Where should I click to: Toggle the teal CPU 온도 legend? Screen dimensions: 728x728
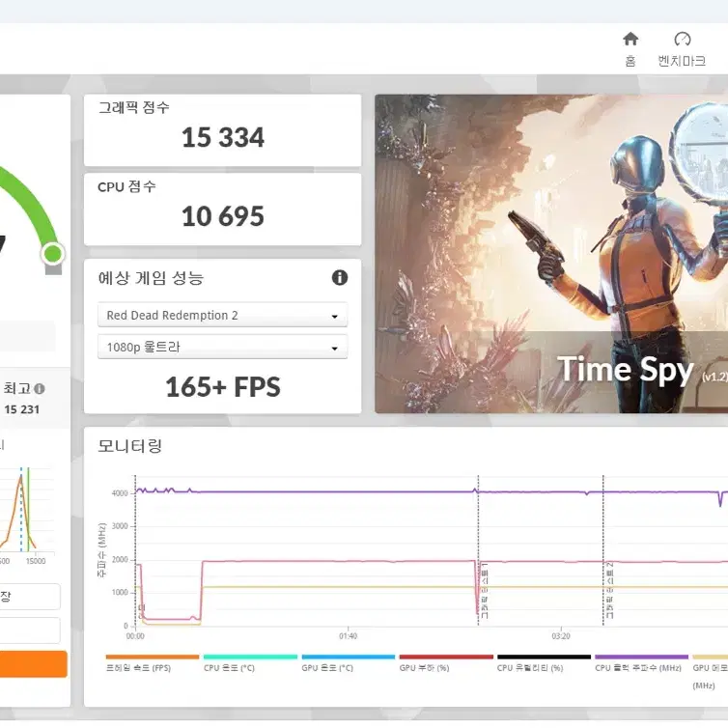point(250,663)
